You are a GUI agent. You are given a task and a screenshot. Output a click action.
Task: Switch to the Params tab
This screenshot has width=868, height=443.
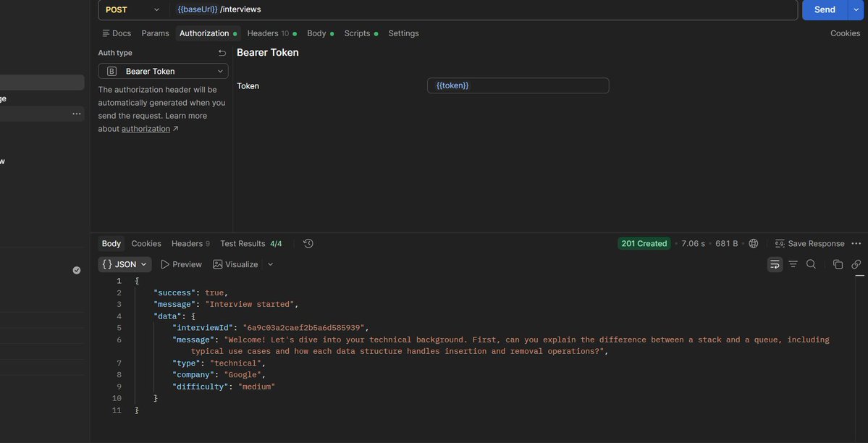coord(155,33)
